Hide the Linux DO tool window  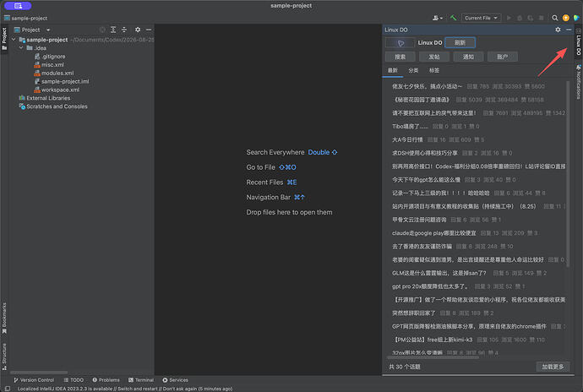point(569,30)
